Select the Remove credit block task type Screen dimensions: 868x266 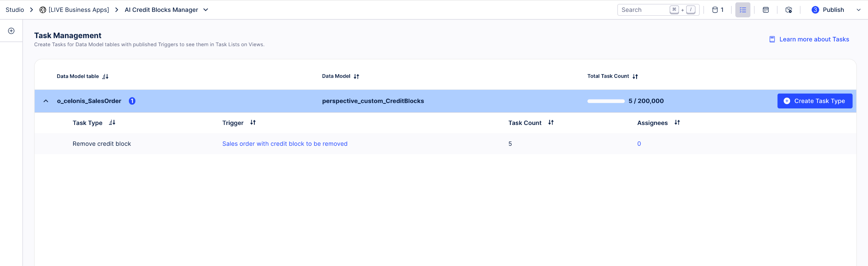(102, 144)
